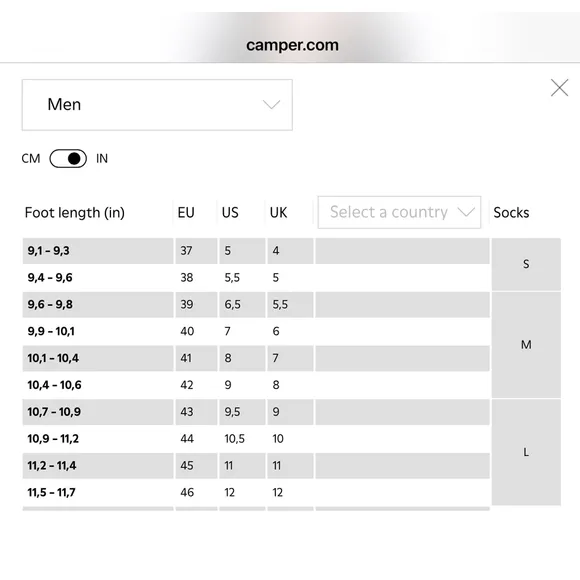The image size is (580, 580).
Task: Close the size guide with the X icon
Action: [559, 88]
